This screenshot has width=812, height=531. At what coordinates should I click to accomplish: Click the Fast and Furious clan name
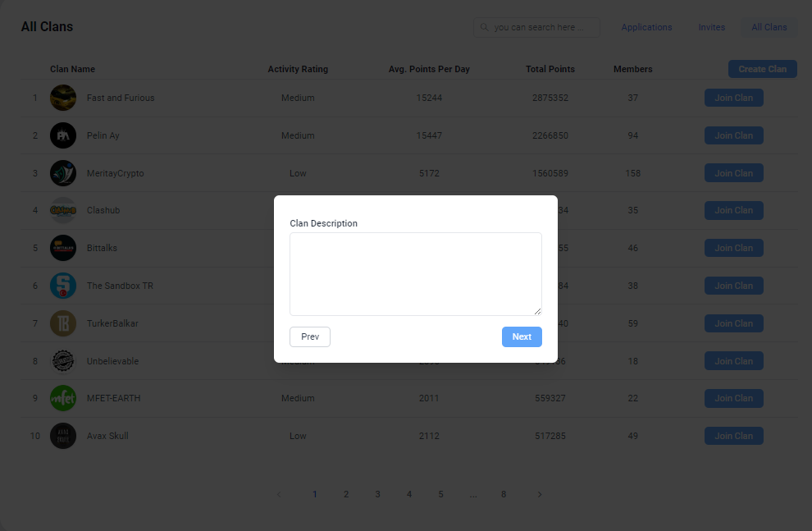[x=121, y=98]
